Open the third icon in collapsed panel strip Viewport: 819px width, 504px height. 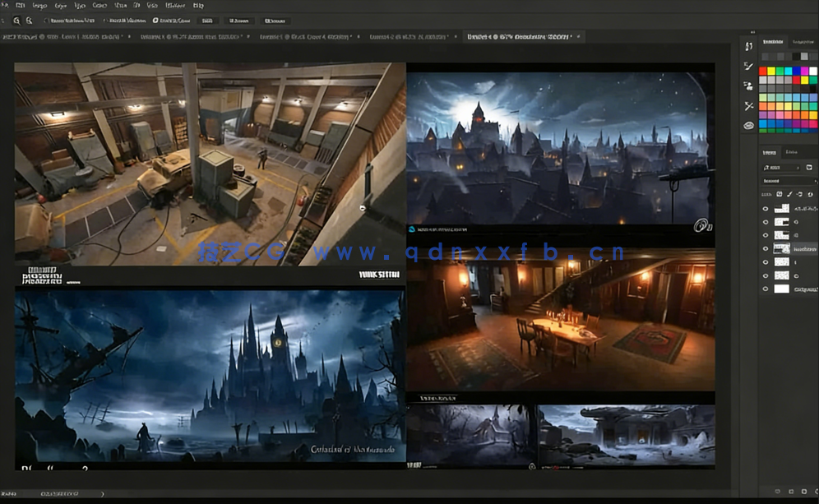point(748,86)
